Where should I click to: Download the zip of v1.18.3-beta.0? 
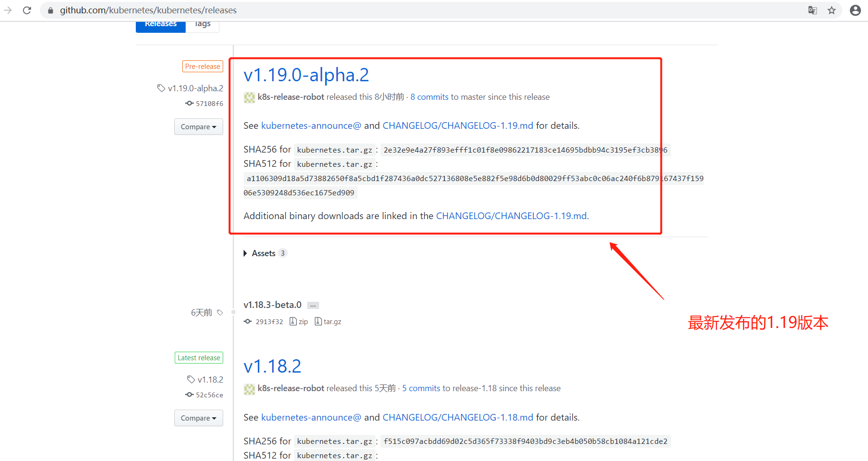pos(299,321)
